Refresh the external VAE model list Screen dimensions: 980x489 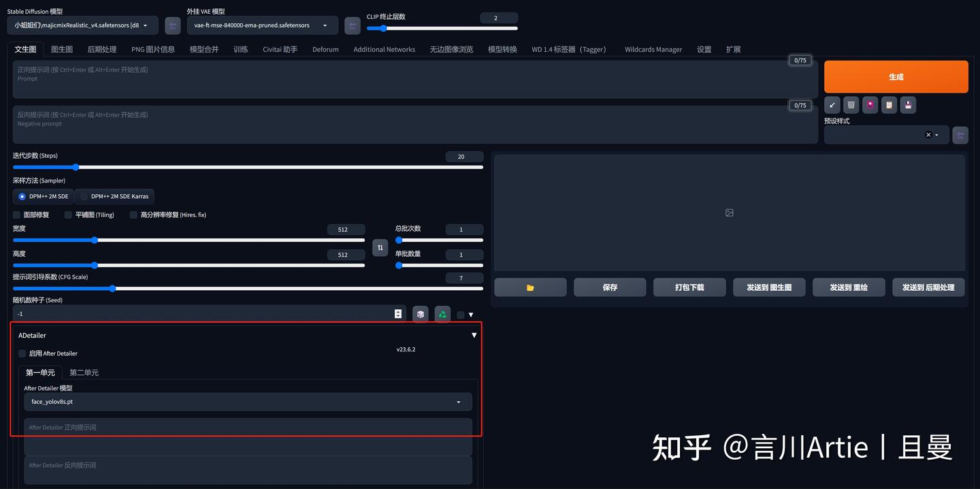point(353,25)
